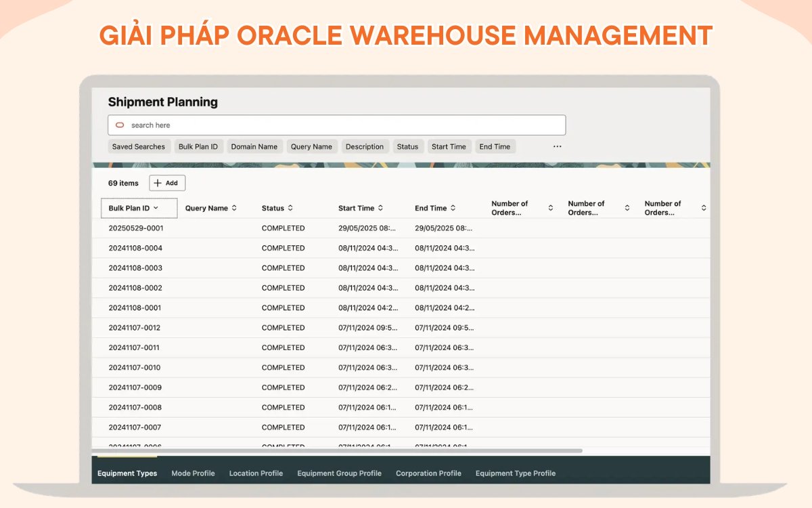This screenshot has width=812, height=508.
Task: Sort the Start Time column header
Action: pyautogui.click(x=380, y=208)
